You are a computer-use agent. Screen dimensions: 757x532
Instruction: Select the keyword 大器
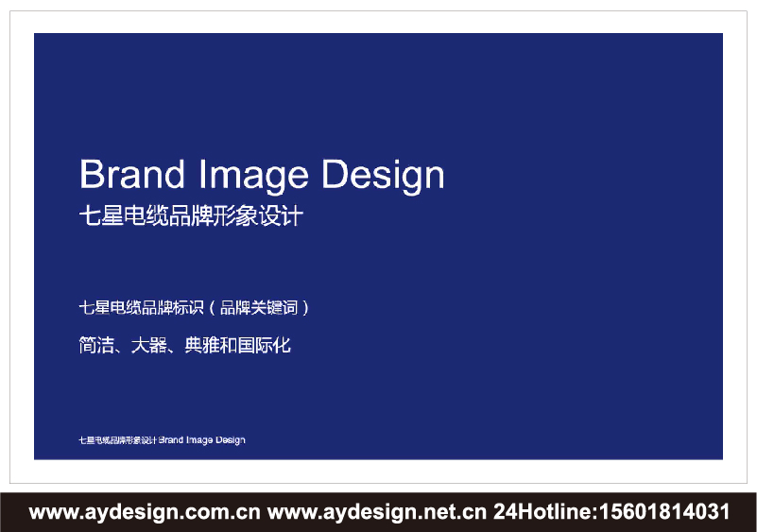[x=145, y=346]
